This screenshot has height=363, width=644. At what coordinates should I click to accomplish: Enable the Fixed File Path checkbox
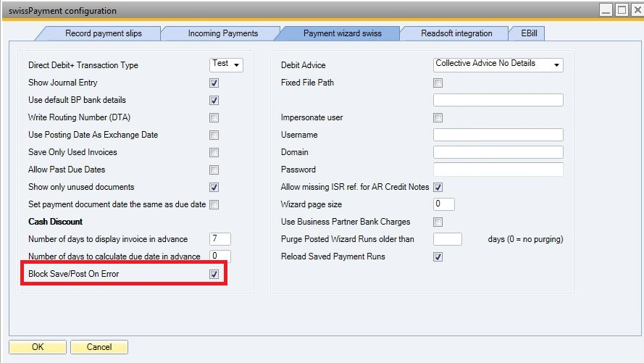(438, 83)
